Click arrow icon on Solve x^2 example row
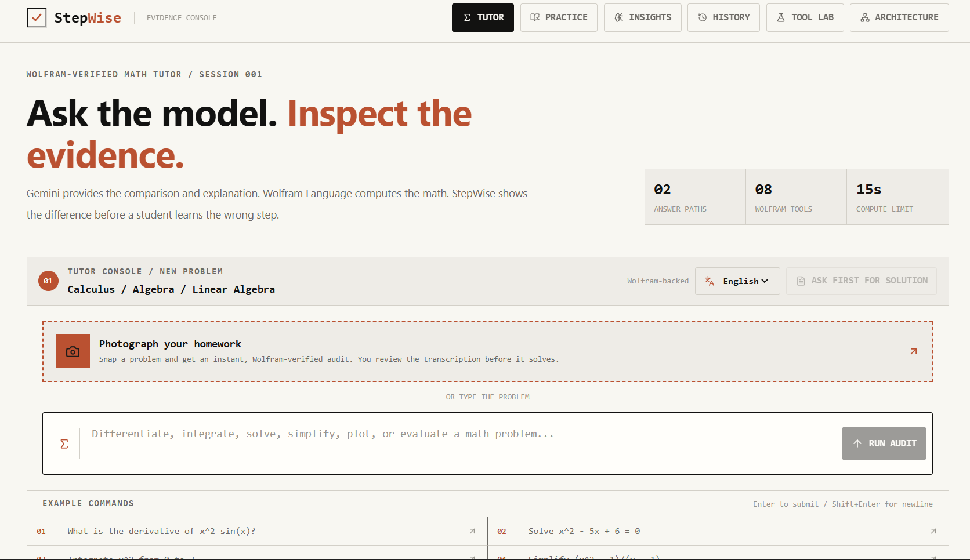This screenshot has width=970, height=560. [x=933, y=531]
